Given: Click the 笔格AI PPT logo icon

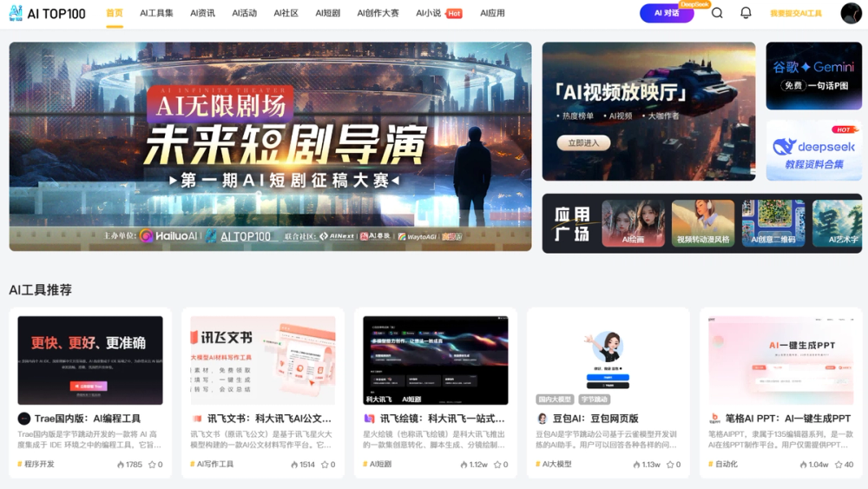Looking at the screenshot, I should click(714, 419).
